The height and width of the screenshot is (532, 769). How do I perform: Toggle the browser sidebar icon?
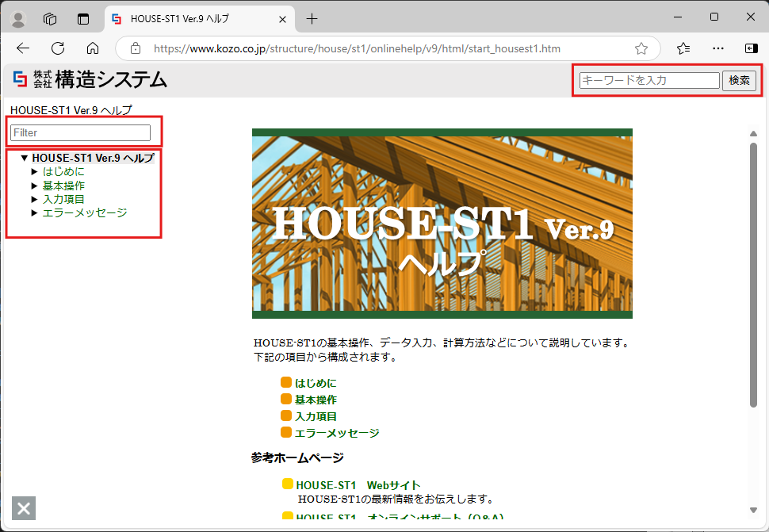751,48
